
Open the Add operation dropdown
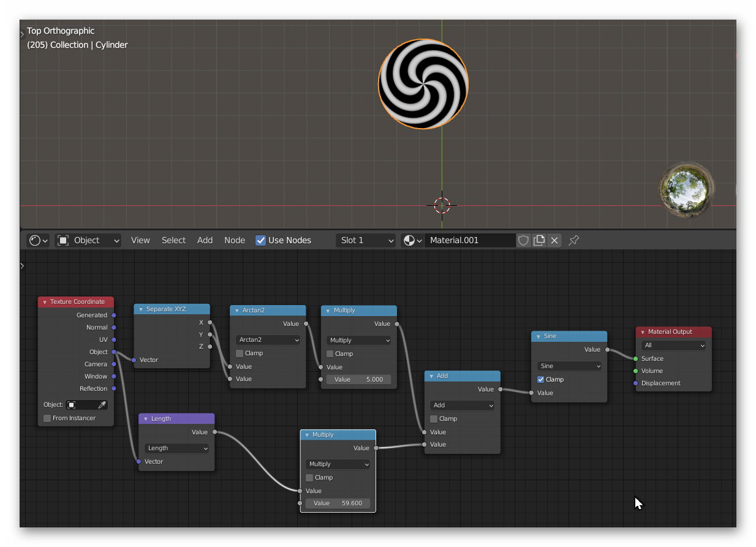pos(462,405)
